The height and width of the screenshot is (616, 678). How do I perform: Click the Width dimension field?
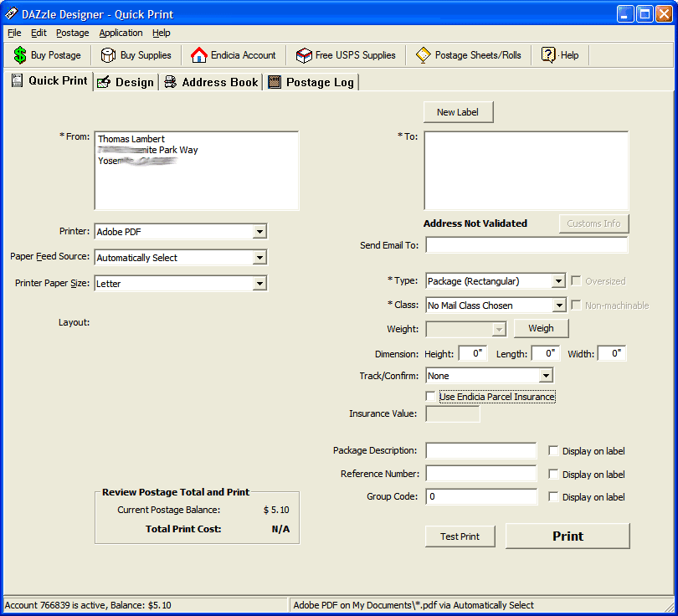click(x=612, y=353)
